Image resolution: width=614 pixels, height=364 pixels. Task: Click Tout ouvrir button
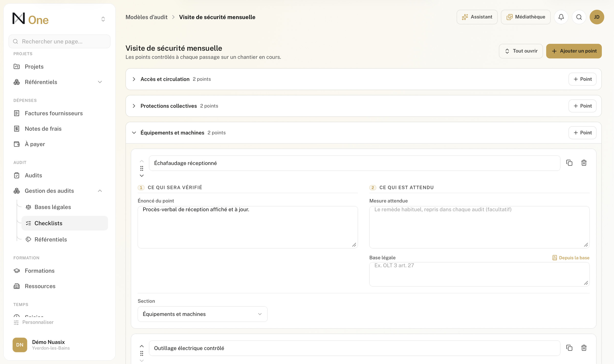521,51
